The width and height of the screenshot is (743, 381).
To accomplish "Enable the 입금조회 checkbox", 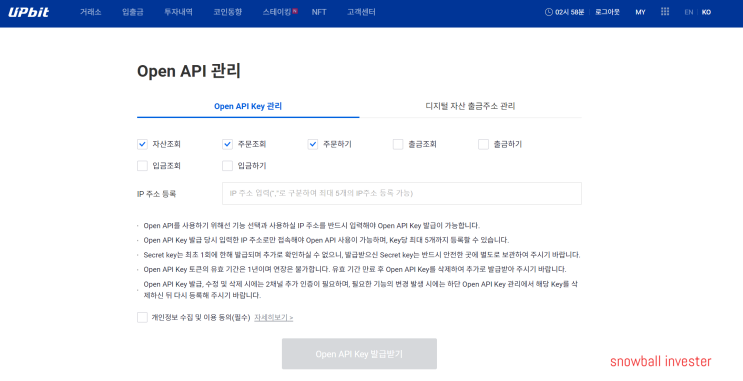I will click(x=142, y=165).
